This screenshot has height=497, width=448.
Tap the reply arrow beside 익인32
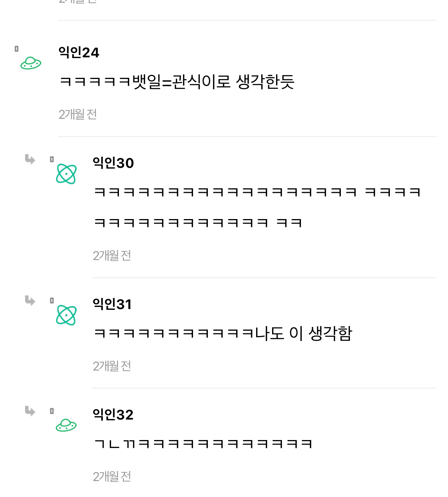point(30,411)
